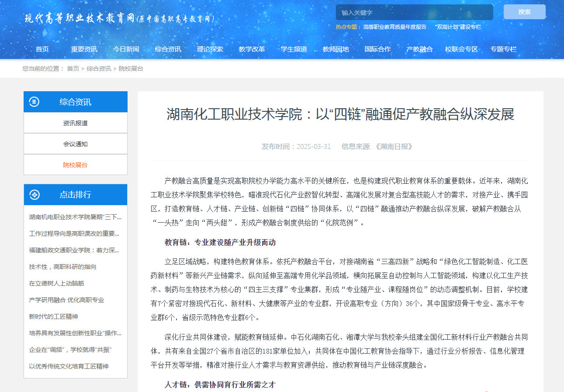The width and height of the screenshot is (564, 392).
Task: Go to 今日新闻 in the top menu
Action: 126,49
